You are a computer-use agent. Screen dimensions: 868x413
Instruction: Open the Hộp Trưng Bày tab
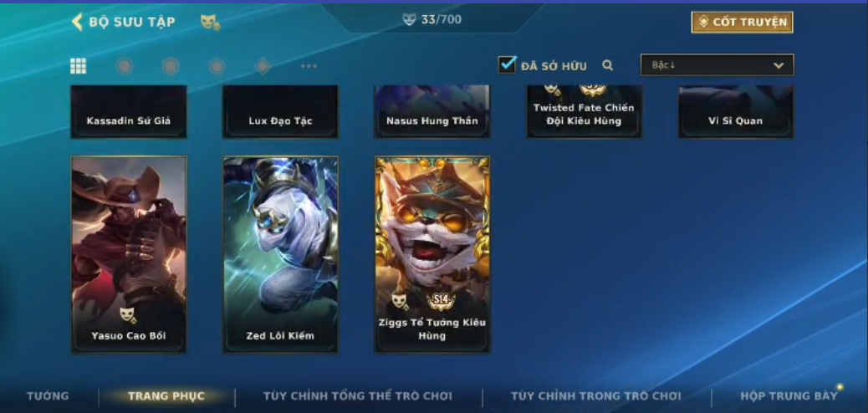point(789,395)
